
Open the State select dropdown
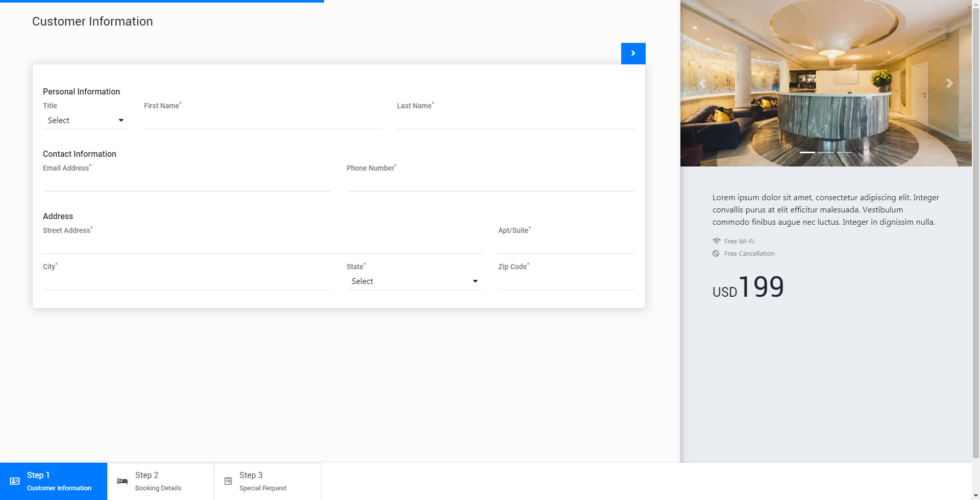(x=414, y=281)
